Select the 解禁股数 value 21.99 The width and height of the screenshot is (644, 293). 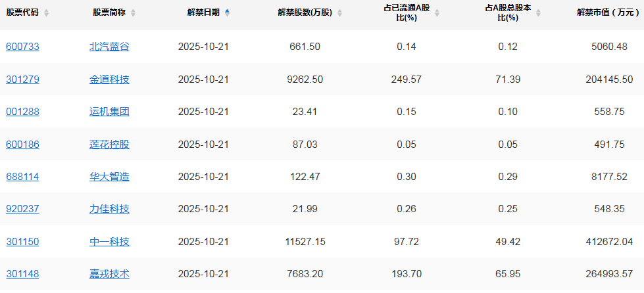point(305,210)
